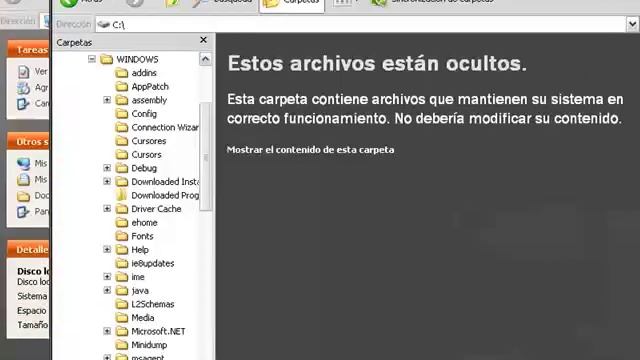Click the AppPatch folder icon
This screenshot has width=640, height=360.
122,86
